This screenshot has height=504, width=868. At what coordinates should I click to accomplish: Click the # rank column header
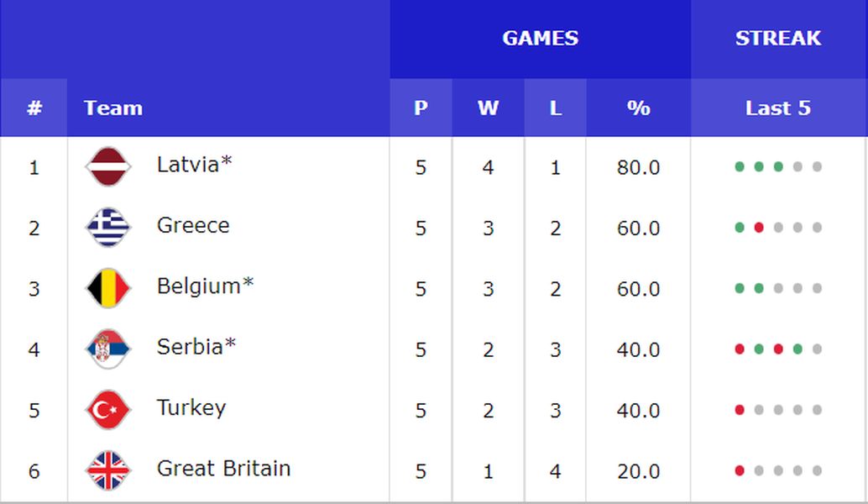pos(34,108)
